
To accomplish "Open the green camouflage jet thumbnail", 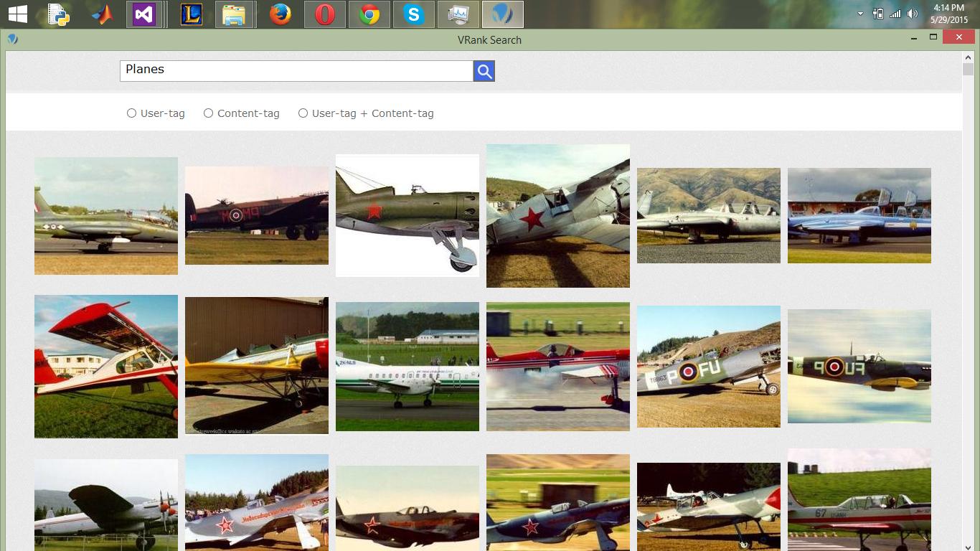I will point(106,216).
